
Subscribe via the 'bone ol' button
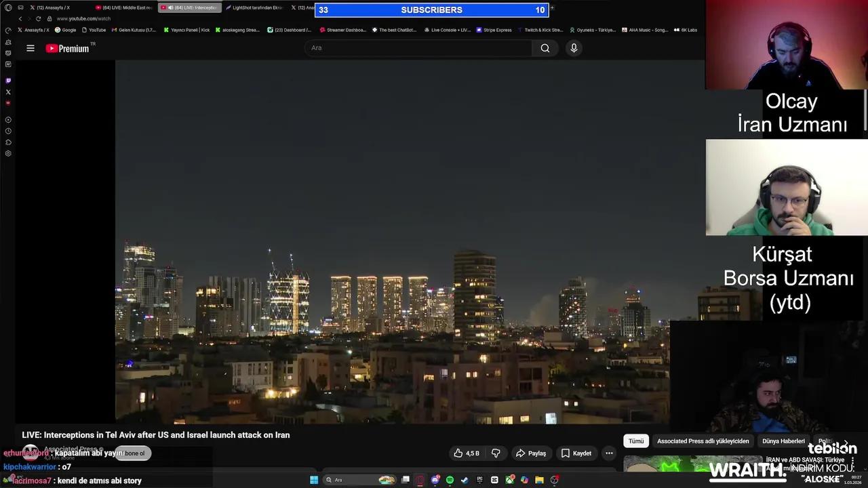(134, 453)
